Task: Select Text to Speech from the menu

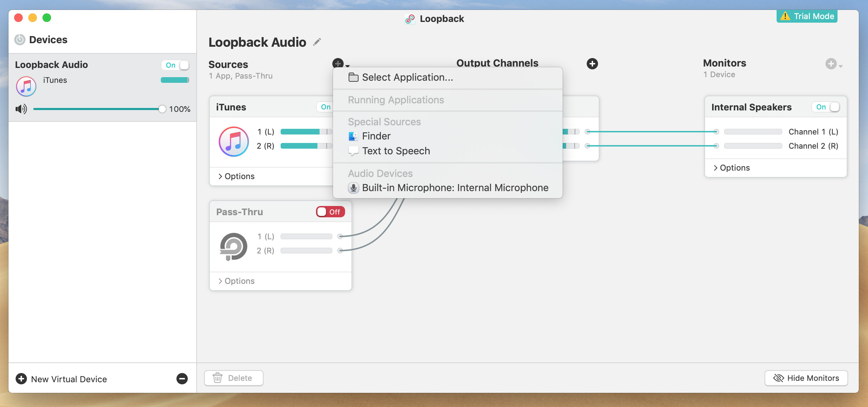Action: (x=448, y=151)
